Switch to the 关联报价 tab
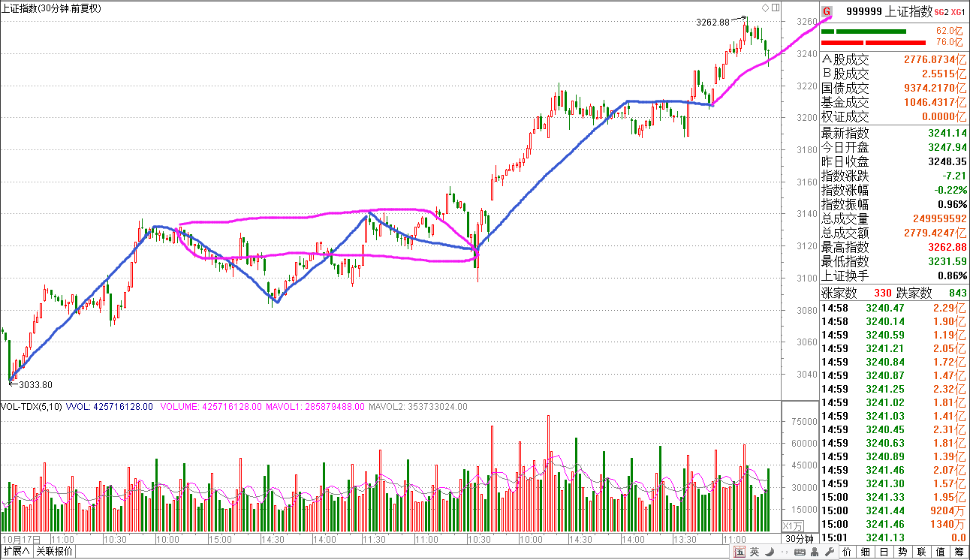This screenshot has height=560, width=970. pyautogui.click(x=55, y=552)
